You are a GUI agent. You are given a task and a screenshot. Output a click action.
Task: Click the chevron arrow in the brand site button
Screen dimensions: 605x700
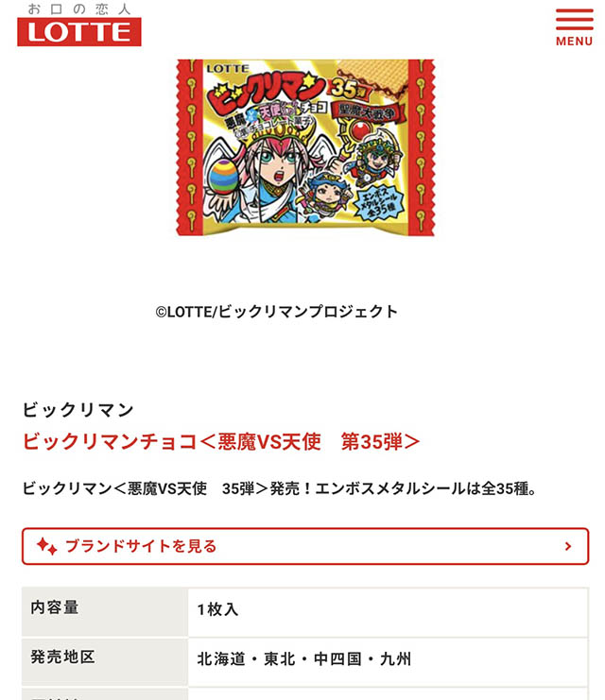point(568,546)
